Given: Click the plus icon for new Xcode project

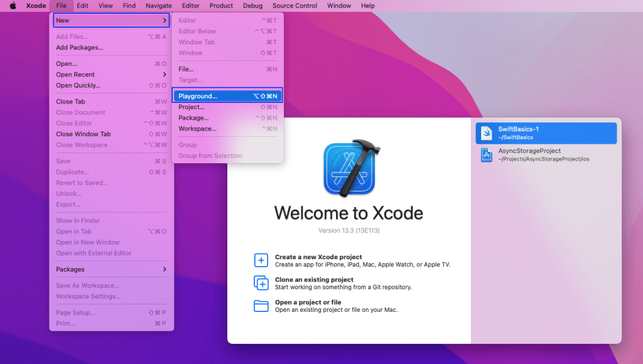Looking at the screenshot, I should 261,260.
